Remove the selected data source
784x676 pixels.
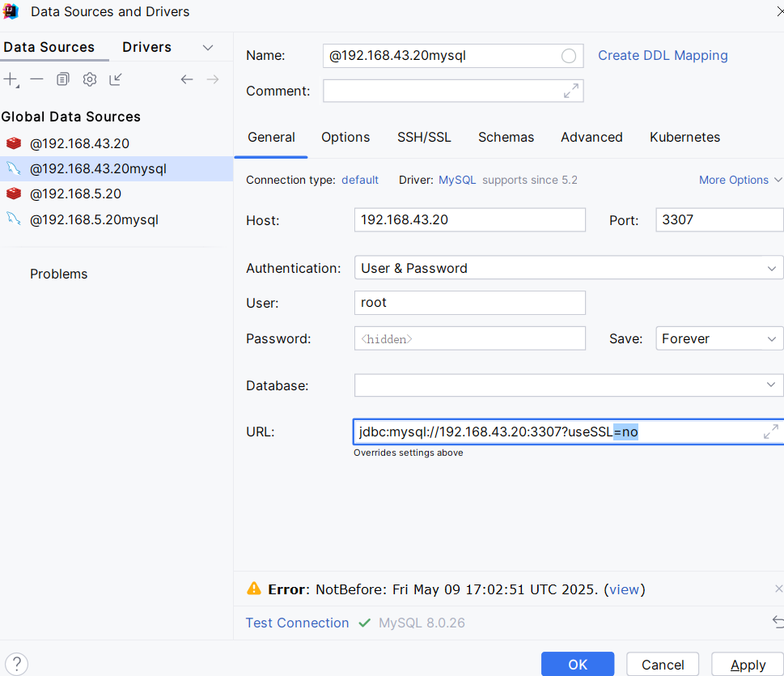pyautogui.click(x=36, y=79)
